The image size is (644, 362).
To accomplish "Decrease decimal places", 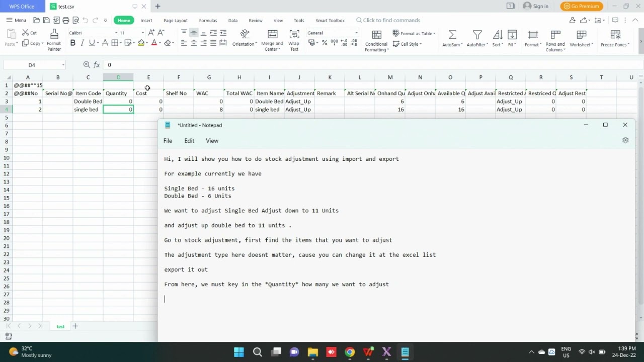I will coord(355,43).
